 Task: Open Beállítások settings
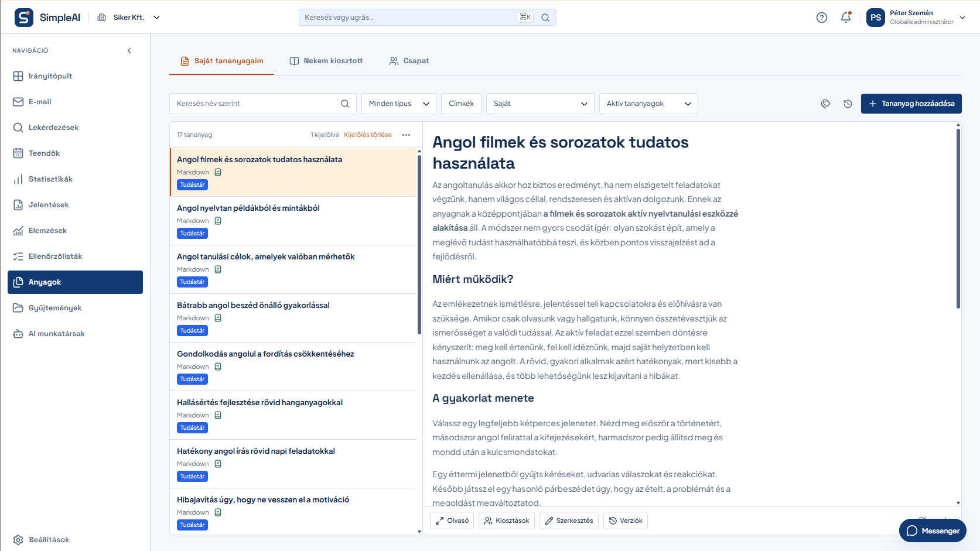(x=75, y=540)
